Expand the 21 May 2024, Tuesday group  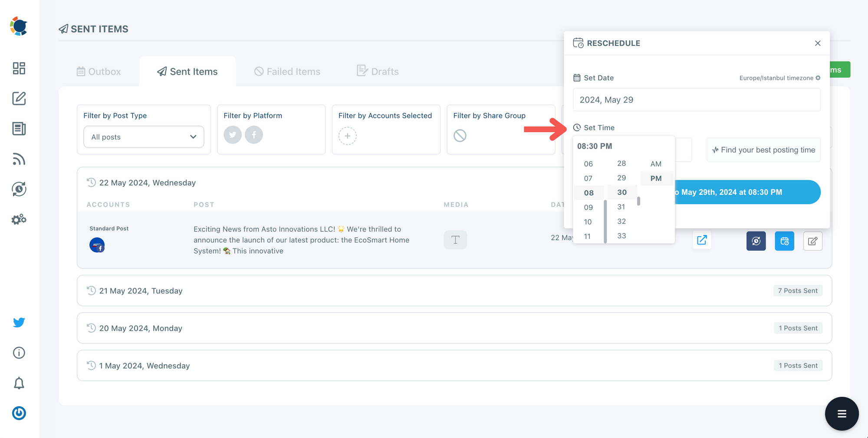click(x=454, y=291)
